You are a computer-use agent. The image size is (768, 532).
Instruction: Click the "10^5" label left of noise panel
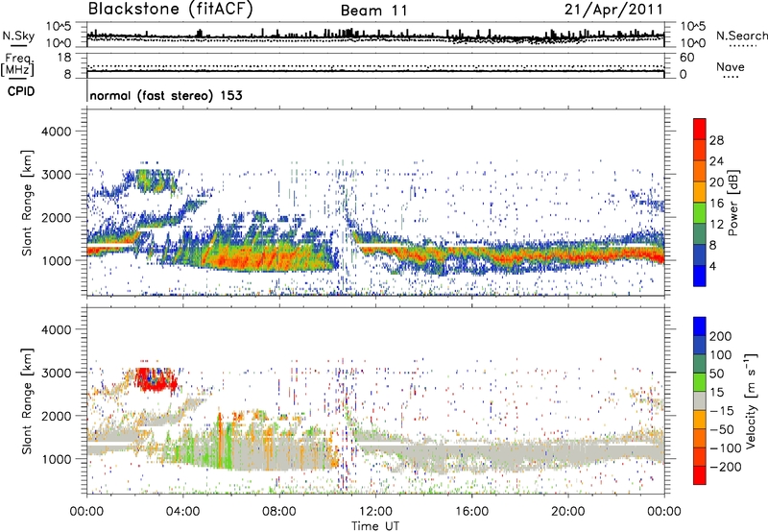[59, 27]
